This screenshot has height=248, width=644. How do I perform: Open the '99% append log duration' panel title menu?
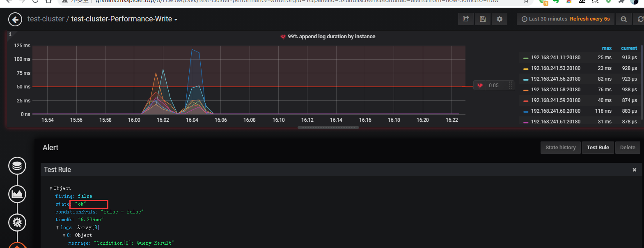(331, 37)
